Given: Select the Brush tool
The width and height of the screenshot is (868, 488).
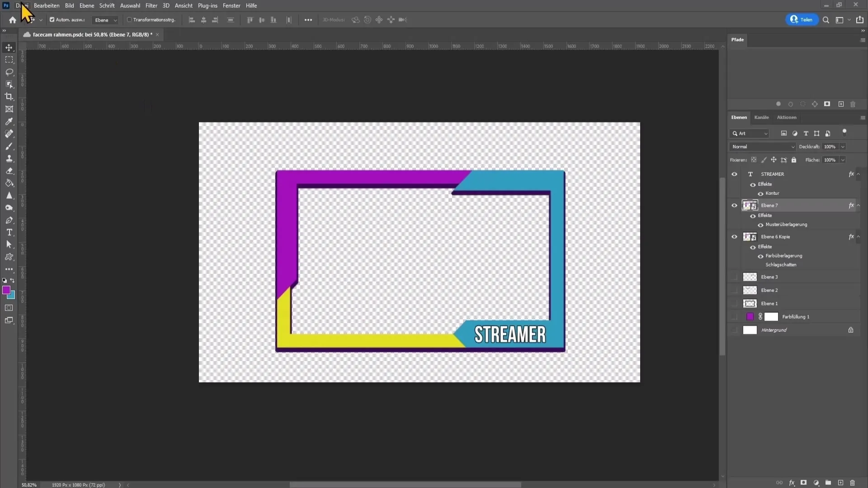Looking at the screenshot, I should click(x=9, y=146).
